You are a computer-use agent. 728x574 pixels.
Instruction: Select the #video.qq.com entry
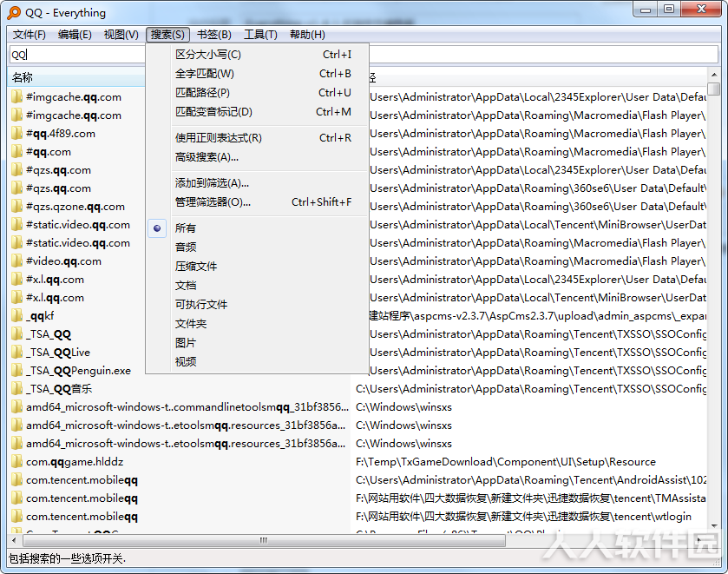(63, 261)
